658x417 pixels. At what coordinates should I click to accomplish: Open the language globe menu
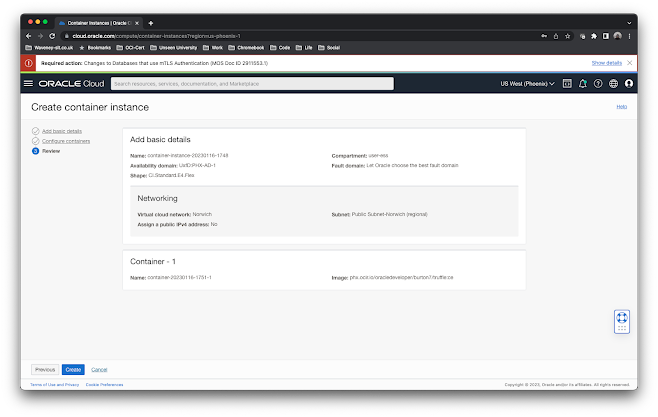[x=614, y=83]
